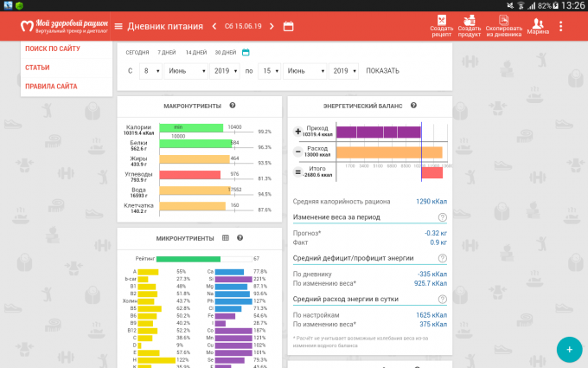Switch Микронутриенты to table view icon
588x368 pixels.
(x=226, y=237)
